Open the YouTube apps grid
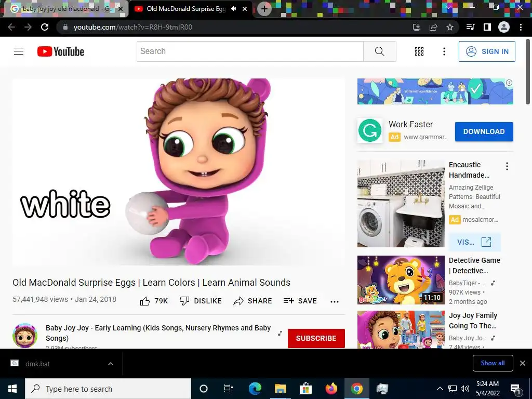Image resolution: width=532 pixels, height=399 pixels. coord(419,51)
